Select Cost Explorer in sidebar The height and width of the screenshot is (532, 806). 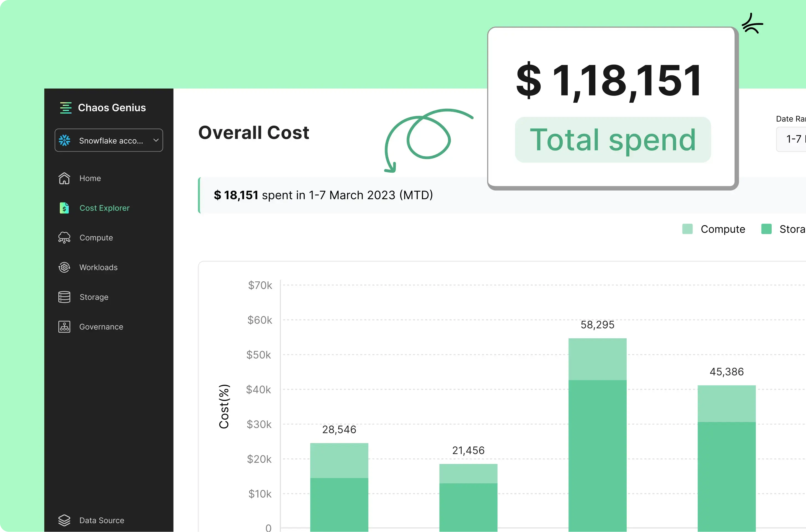[105, 208]
